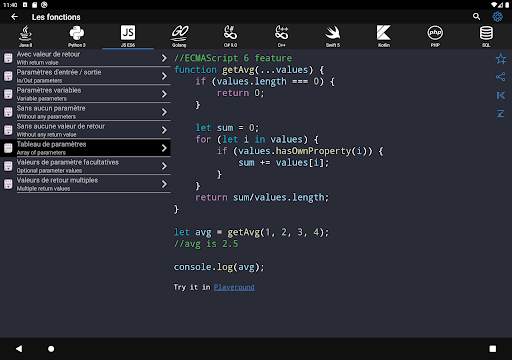512x360 pixels.
Task: Click the document icon beside Paramètres variables
Action: (8, 94)
